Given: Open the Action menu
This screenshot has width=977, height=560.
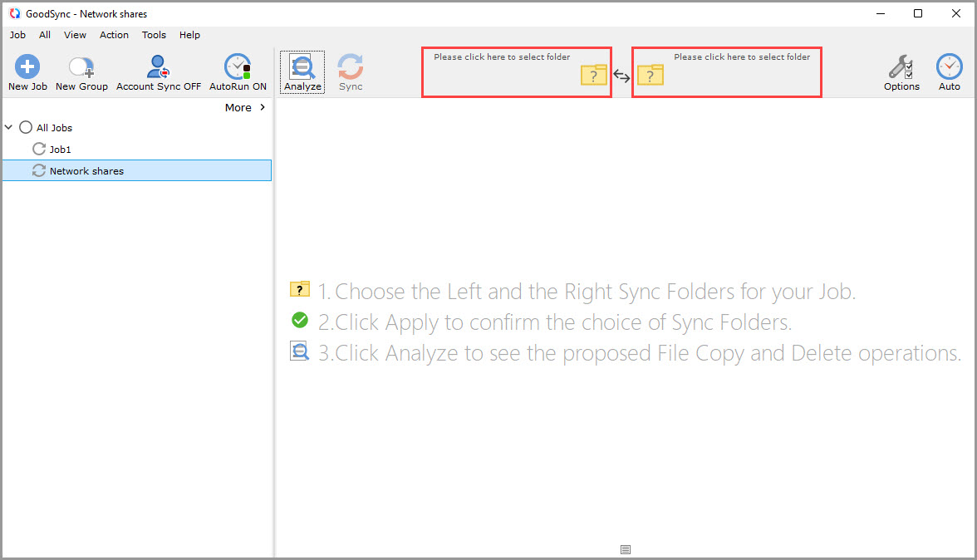Looking at the screenshot, I should 114,35.
